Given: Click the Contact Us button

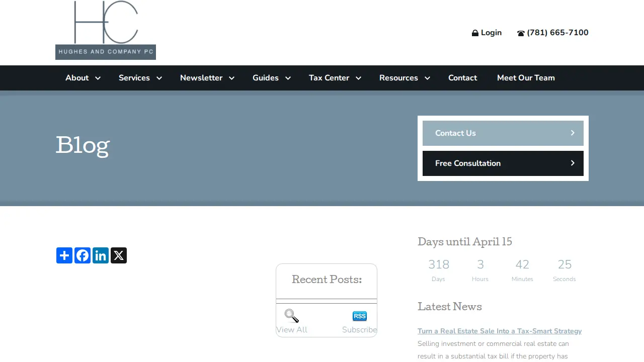Looking at the screenshot, I should coord(503,133).
